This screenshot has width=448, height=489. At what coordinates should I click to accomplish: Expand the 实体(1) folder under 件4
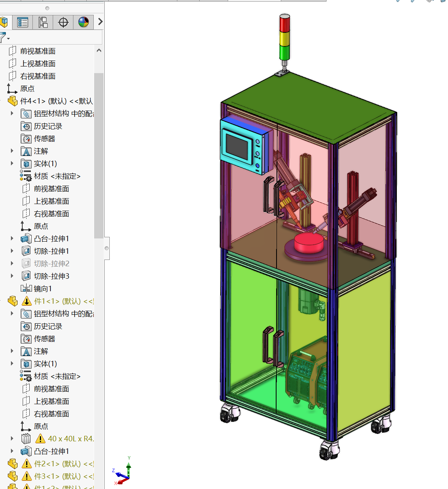pos(12,163)
